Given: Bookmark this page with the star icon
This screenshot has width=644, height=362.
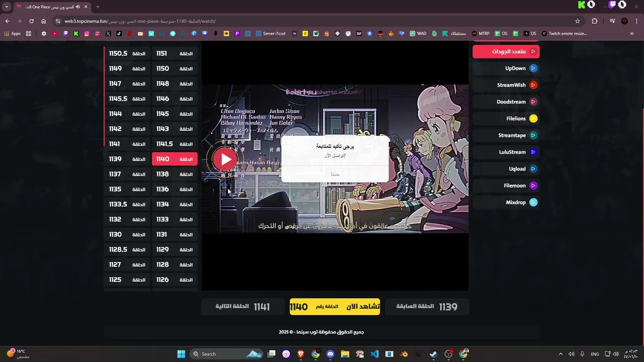Looking at the screenshot, I should 578,21.
